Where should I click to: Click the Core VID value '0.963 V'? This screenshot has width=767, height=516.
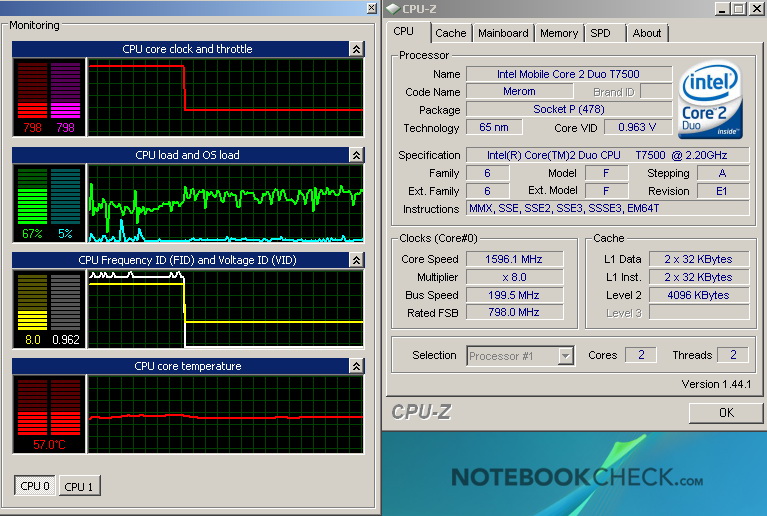click(637, 128)
